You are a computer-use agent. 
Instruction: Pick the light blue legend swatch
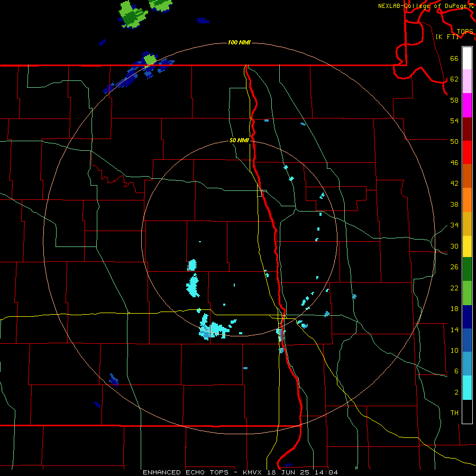point(467,364)
